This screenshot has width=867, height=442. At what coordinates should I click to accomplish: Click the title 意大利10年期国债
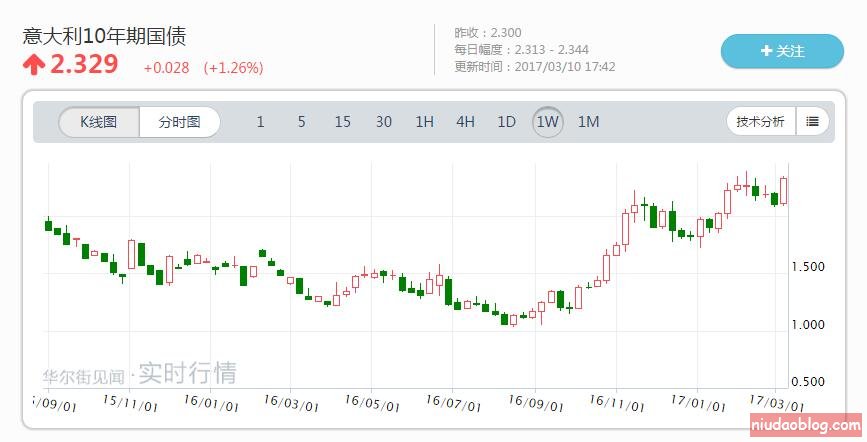tap(105, 36)
